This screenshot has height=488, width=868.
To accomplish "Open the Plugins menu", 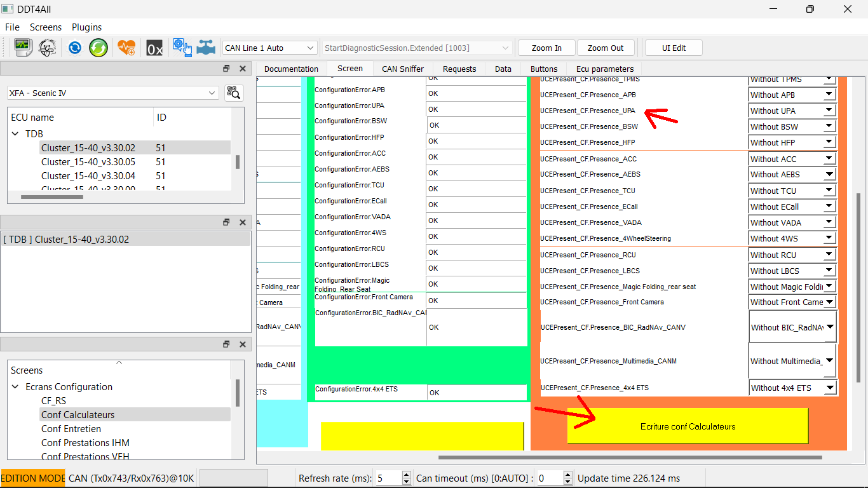I will pos(86,27).
